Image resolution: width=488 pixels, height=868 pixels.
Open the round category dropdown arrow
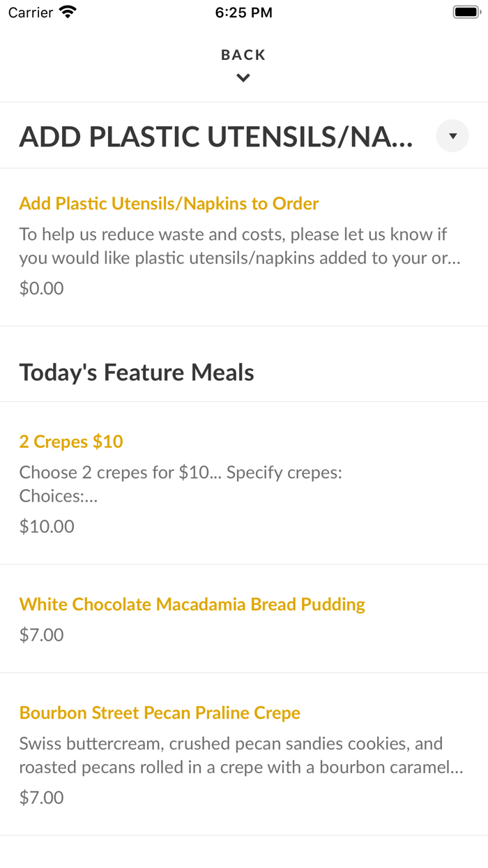[452, 136]
